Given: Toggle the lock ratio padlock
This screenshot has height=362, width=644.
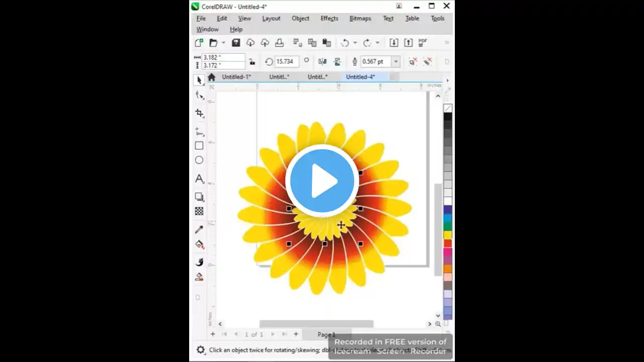Looking at the screenshot, I should (x=252, y=62).
